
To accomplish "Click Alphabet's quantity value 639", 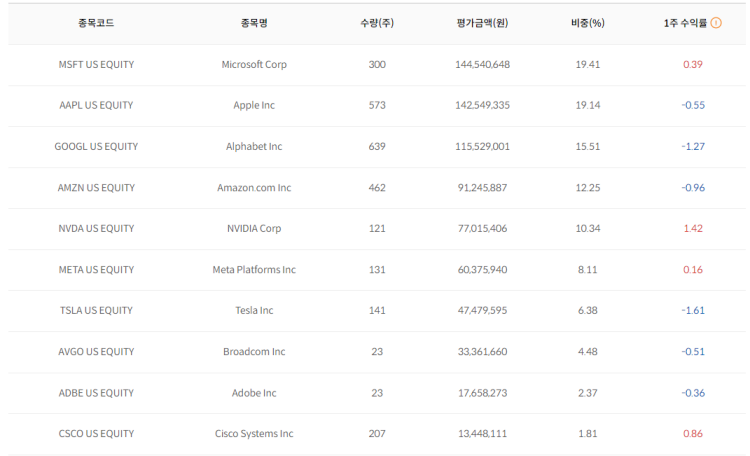I will (377, 146).
